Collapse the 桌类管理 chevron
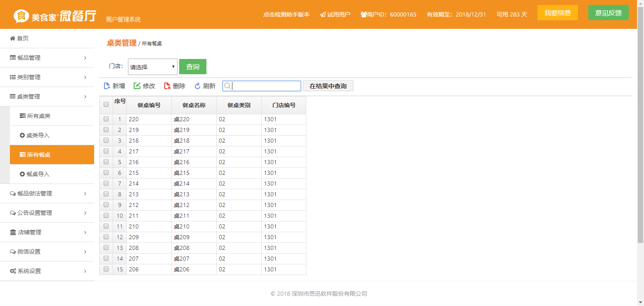Viewport: 644px width, 306px height. (x=85, y=97)
